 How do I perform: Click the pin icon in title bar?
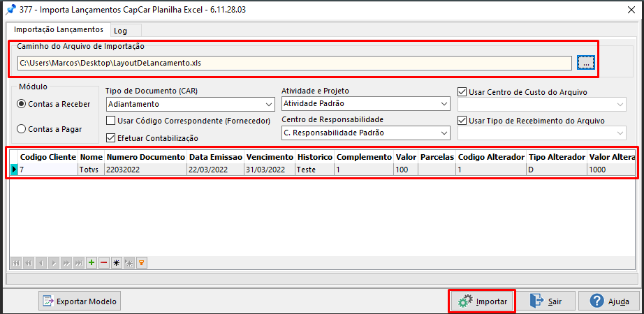9,10
